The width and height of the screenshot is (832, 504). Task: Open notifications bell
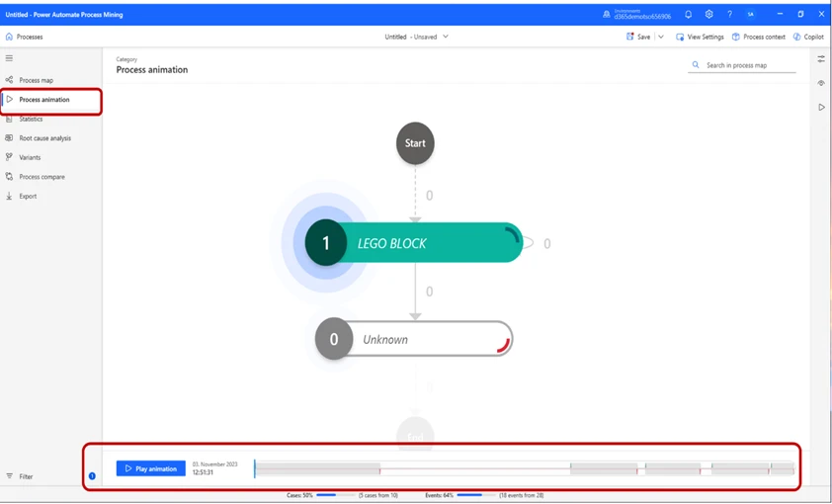[688, 14]
